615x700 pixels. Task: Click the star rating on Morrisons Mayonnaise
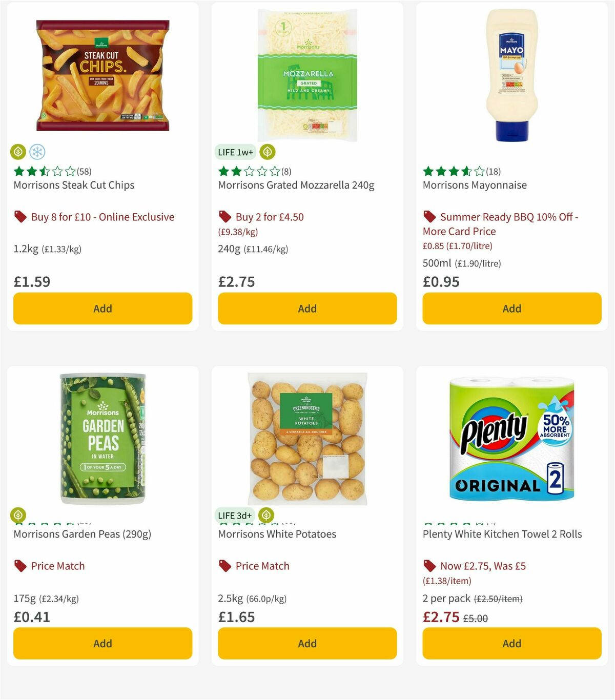[451, 172]
